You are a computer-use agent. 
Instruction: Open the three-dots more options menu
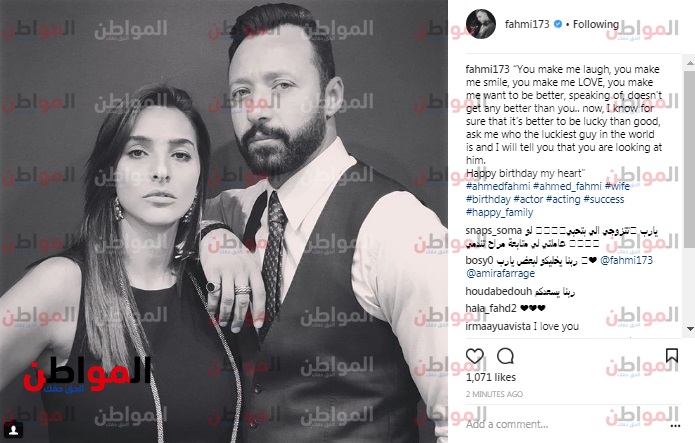675,426
